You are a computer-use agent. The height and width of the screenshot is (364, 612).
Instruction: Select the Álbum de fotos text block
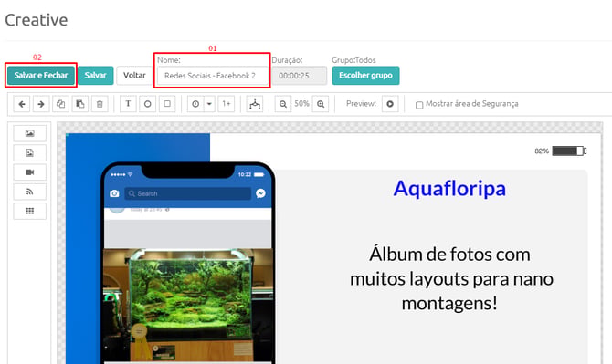[x=451, y=278]
